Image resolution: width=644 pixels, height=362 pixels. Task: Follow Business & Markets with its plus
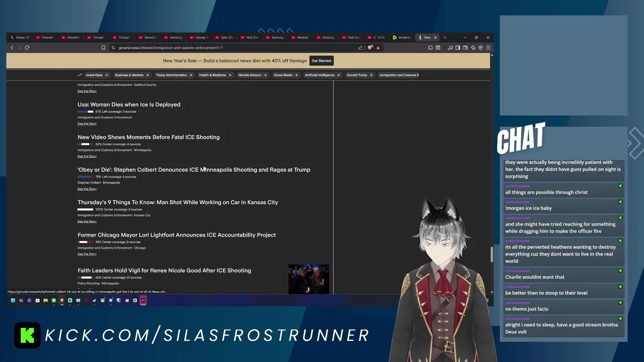coord(147,75)
